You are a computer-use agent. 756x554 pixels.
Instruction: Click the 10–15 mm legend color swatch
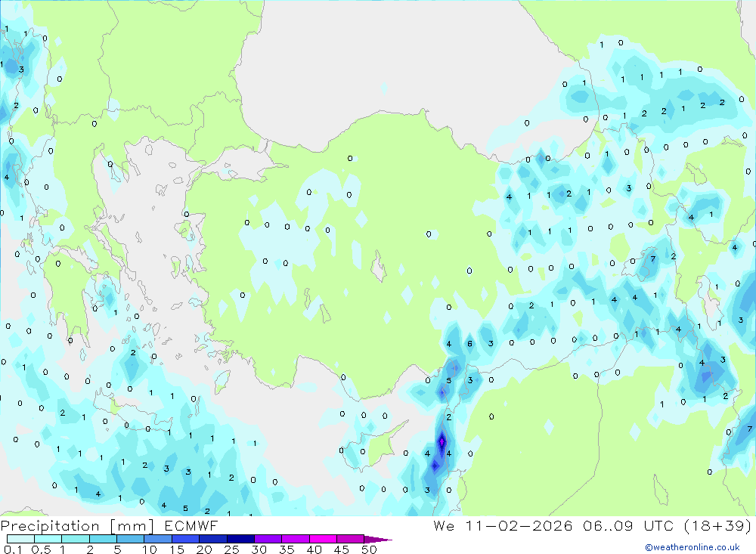(158, 539)
